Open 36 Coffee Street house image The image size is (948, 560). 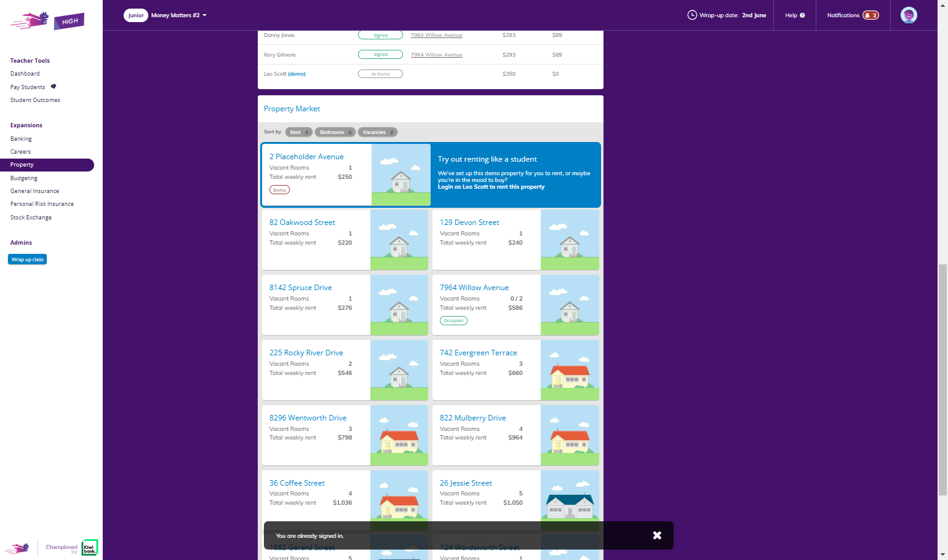pos(399,500)
